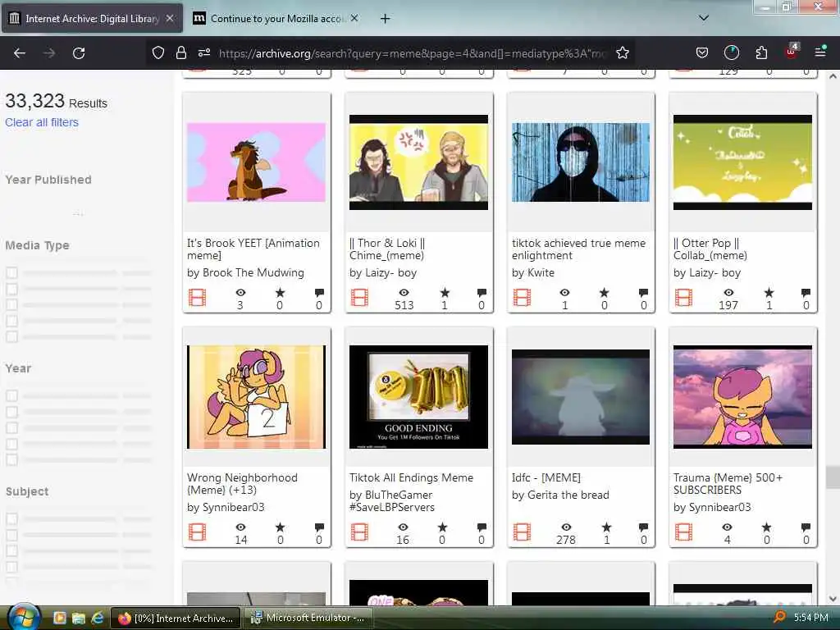Open Wrong Neighborhood (Meme) (+13) title
The height and width of the screenshot is (630, 840).
(242, 484)
